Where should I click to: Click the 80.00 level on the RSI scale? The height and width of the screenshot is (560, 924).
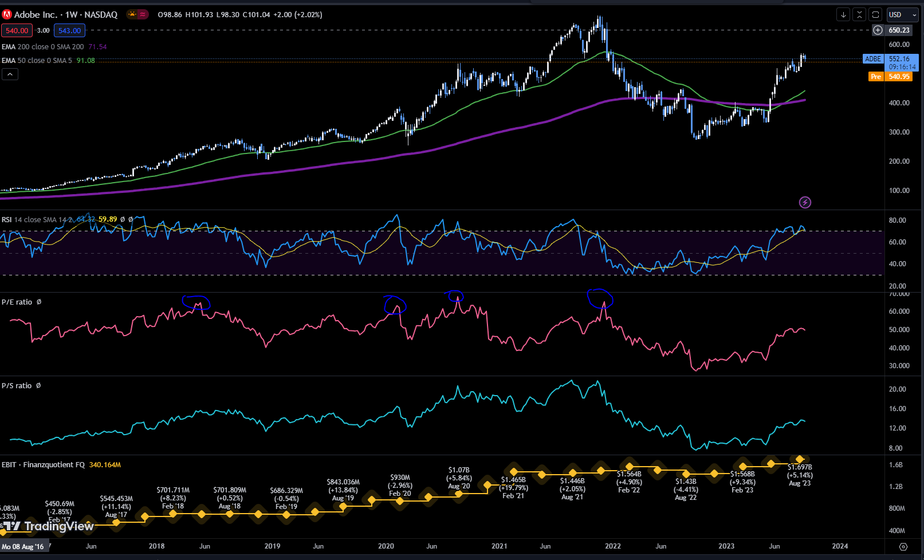pyautogui.click(x=898, y=220)
